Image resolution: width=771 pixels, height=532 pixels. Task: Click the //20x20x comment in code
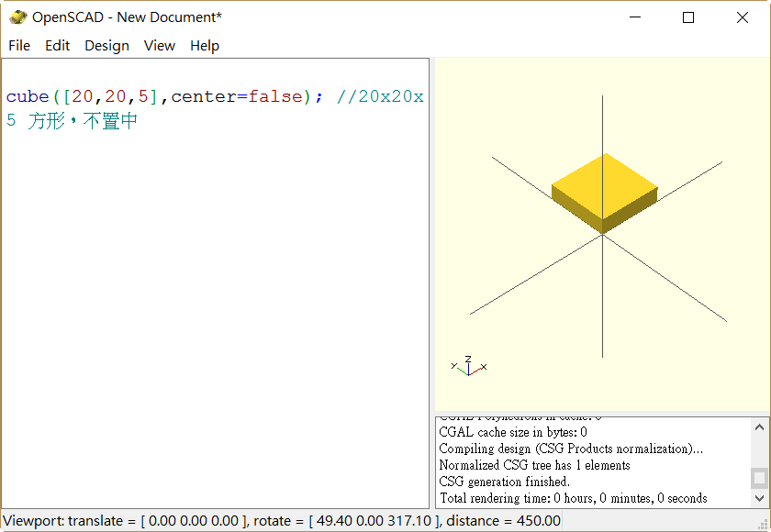pos(380,96)
